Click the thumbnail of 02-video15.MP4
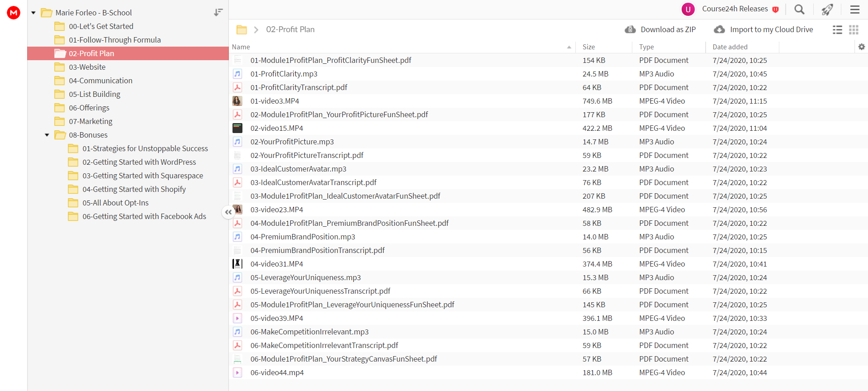The image size is (868, 391). point(237,128)
